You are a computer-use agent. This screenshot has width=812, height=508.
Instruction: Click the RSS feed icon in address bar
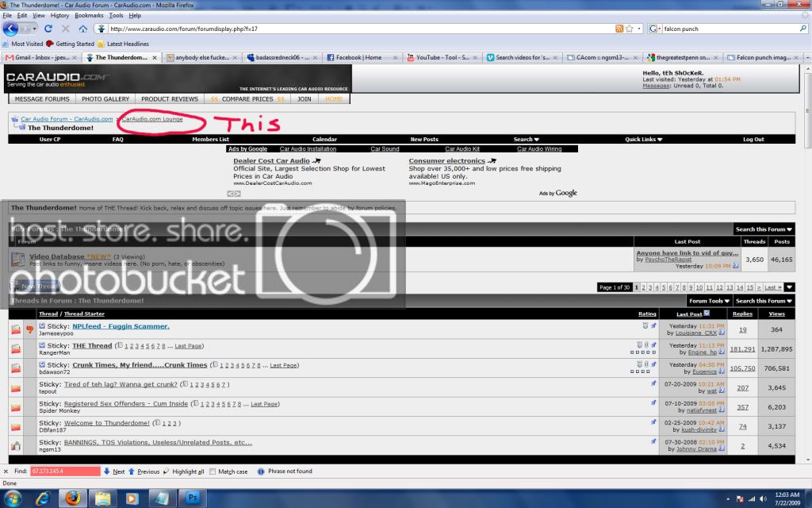point(619,29)
